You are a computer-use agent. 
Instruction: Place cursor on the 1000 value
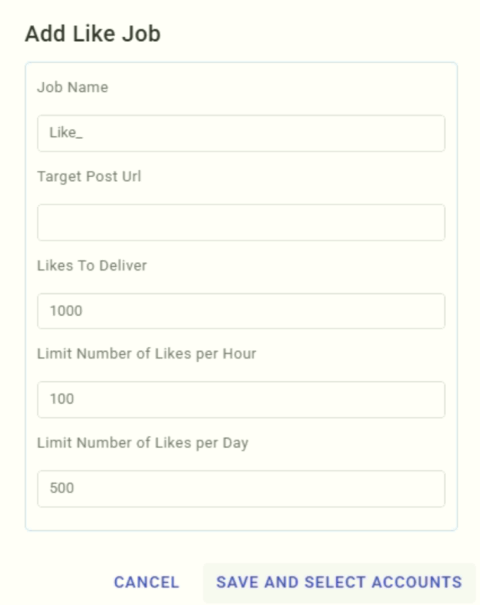(x=66, y=311)
